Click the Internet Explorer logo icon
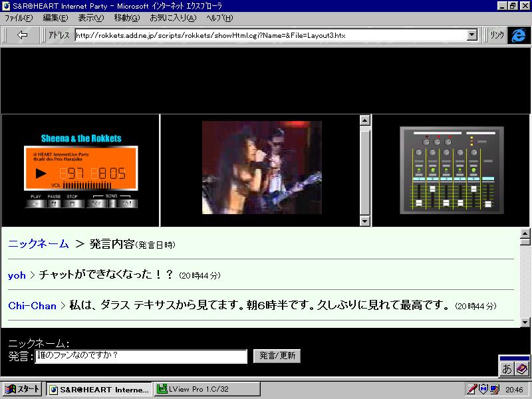Screen dimensions: 532x399 tap(519, 35)
